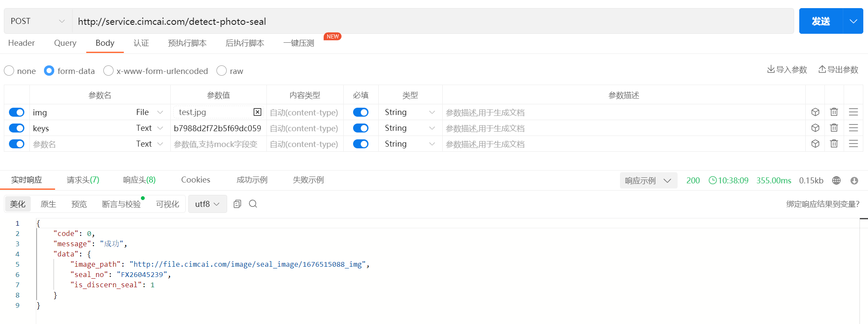The height and width of the screenshot is (324, 868).
Task: Toggle the enable switch for img parameter
Action: [x=17, y=112]
